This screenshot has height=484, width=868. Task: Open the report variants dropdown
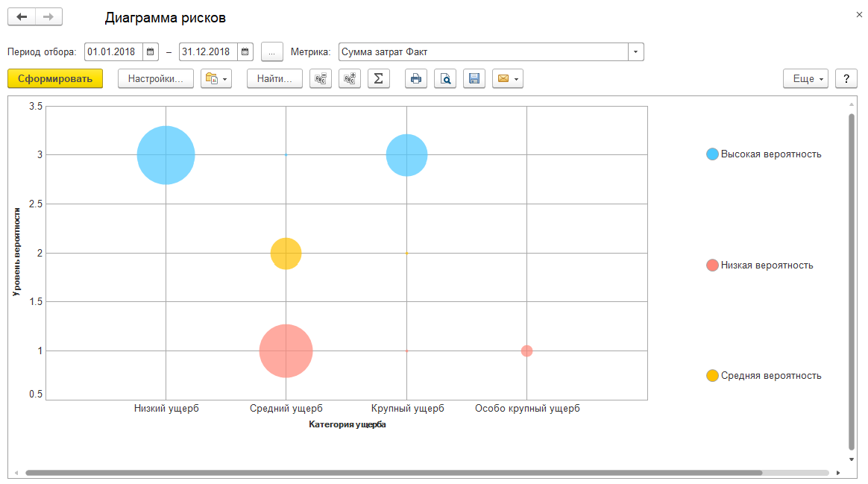click(216, 78)
